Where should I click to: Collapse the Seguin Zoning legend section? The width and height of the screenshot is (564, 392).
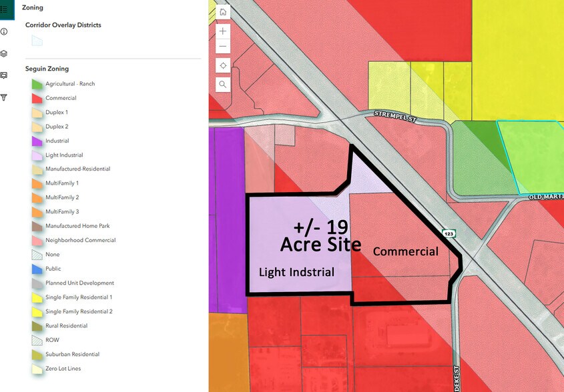point(47,69)
